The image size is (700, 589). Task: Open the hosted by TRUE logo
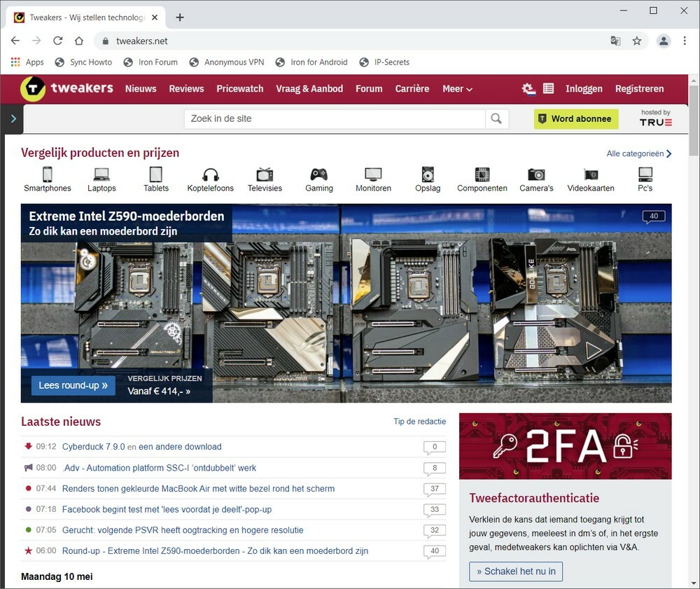(x=655, y=118)
